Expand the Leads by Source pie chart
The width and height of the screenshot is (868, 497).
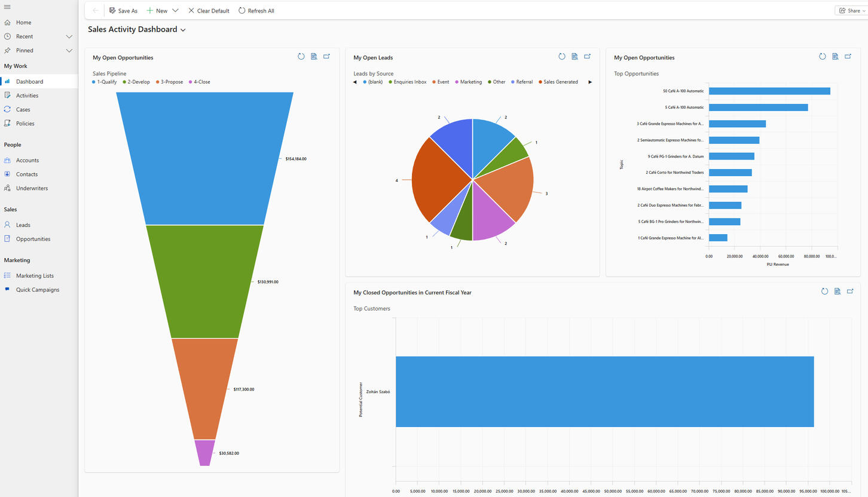(587, 56)
